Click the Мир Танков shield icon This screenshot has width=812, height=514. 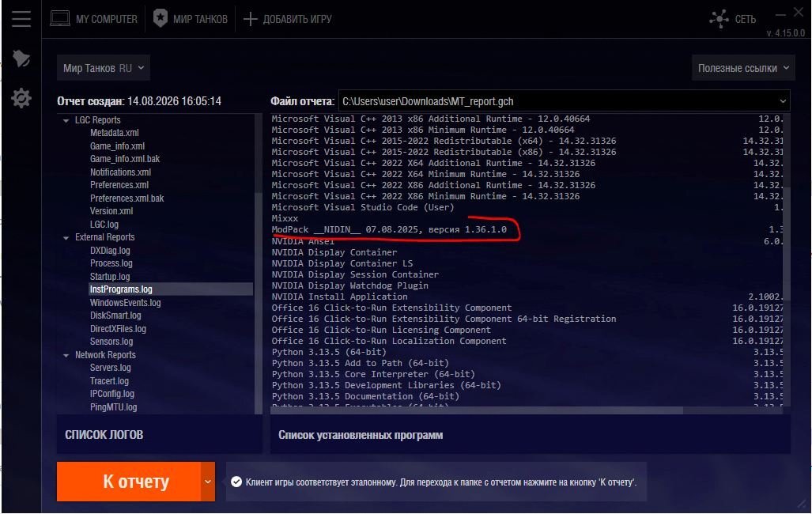pos(161,19)
